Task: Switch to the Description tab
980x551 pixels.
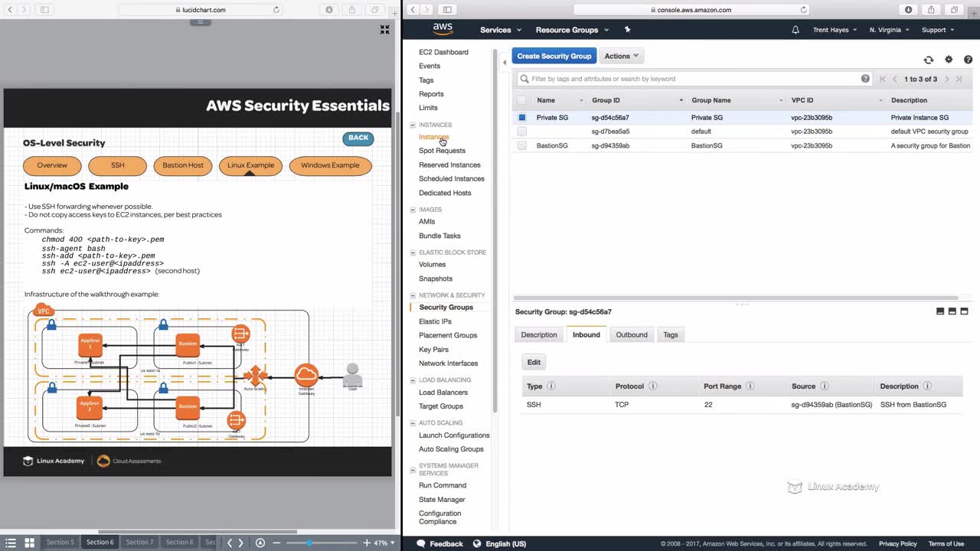Action: point(539,334)
